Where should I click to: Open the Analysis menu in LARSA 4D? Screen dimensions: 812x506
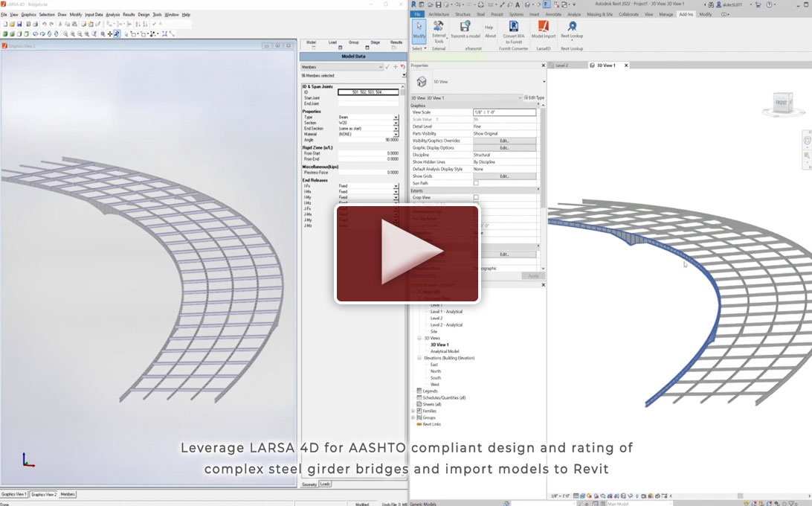point(112,15)
